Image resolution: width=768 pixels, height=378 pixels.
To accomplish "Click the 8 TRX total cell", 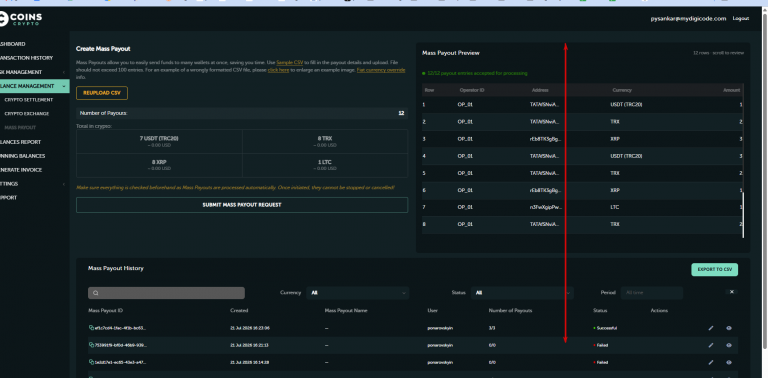I will [x=325, y=142].
